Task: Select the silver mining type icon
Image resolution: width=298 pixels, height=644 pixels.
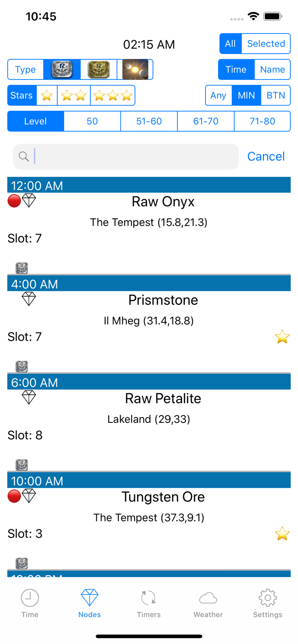Action: click(x=62, y=70)
